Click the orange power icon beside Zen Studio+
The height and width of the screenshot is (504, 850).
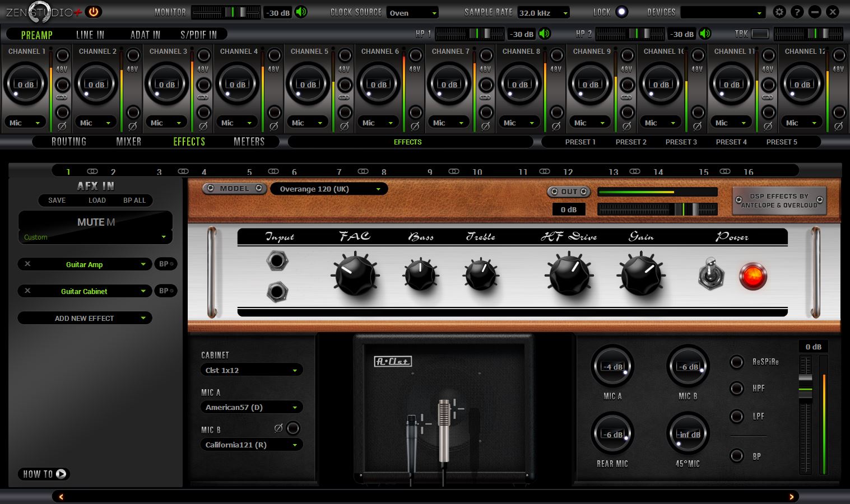click(94, 11)
